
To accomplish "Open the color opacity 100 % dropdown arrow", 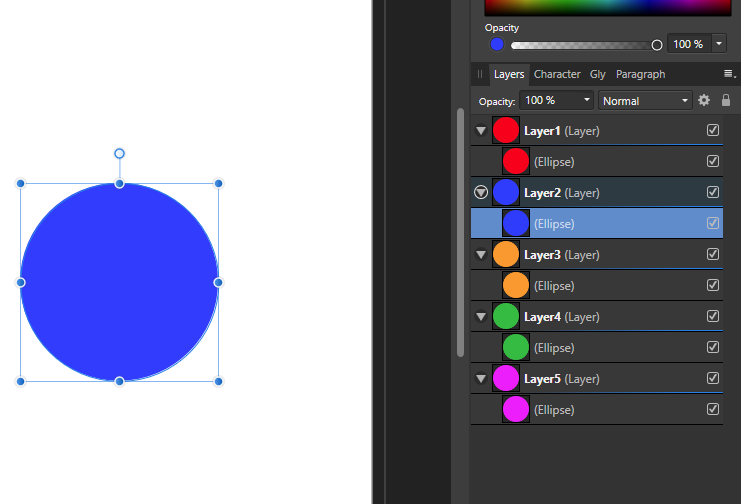I will coord(719,44).
